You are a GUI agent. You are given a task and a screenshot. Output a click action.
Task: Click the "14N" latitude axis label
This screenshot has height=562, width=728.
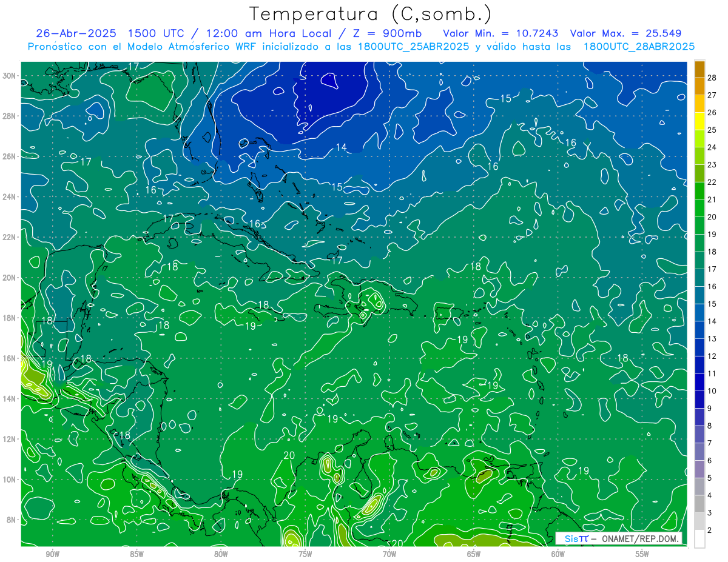[10, 399]
